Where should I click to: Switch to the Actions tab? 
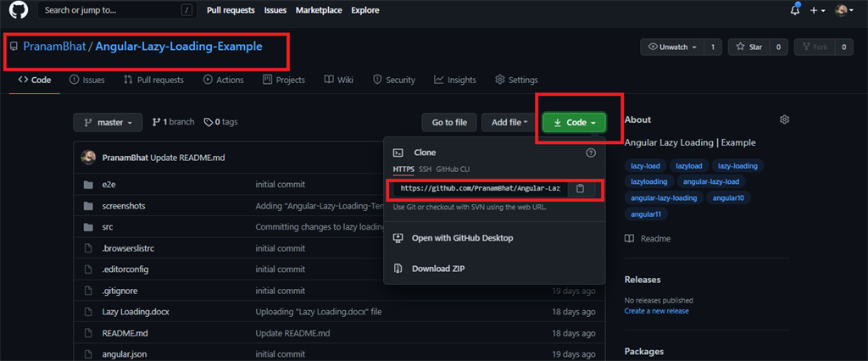224,80
